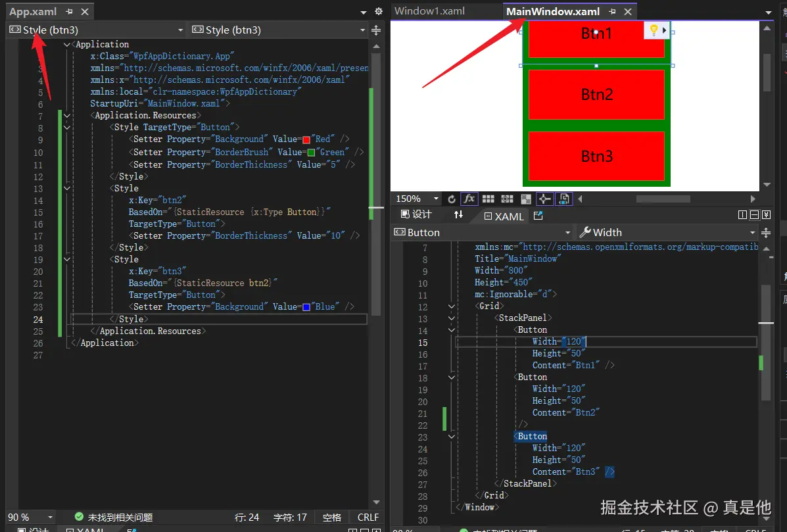Close the App.xaml tab
The height and width of the screenshot is (532, 787).
point(85,12)
